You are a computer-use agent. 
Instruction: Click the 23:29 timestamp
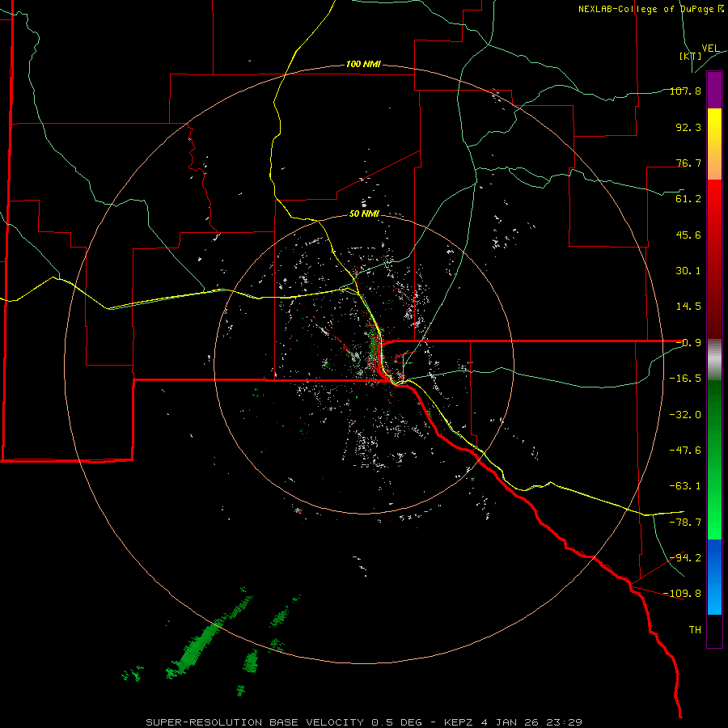coord(564,722)
